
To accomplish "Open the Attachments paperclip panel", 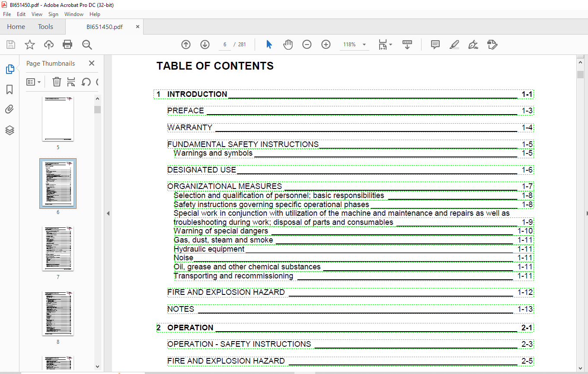I will pyautogui.click(x=10, y=109).
